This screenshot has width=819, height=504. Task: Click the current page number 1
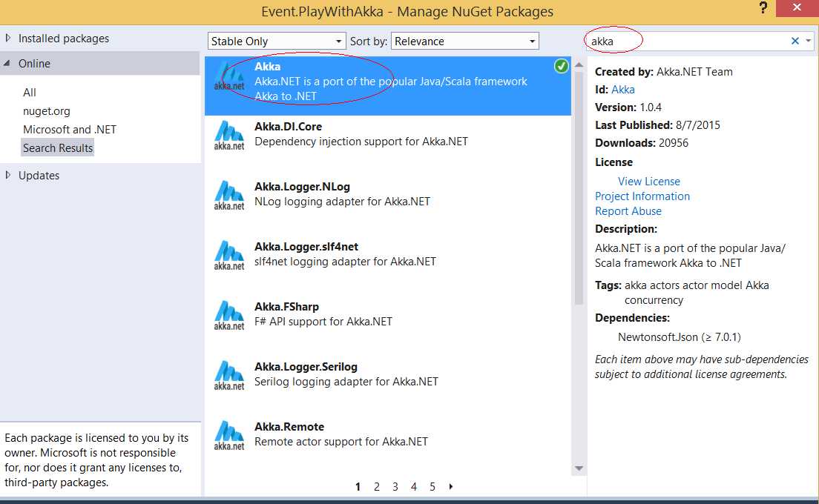click(x=358, y=487)
